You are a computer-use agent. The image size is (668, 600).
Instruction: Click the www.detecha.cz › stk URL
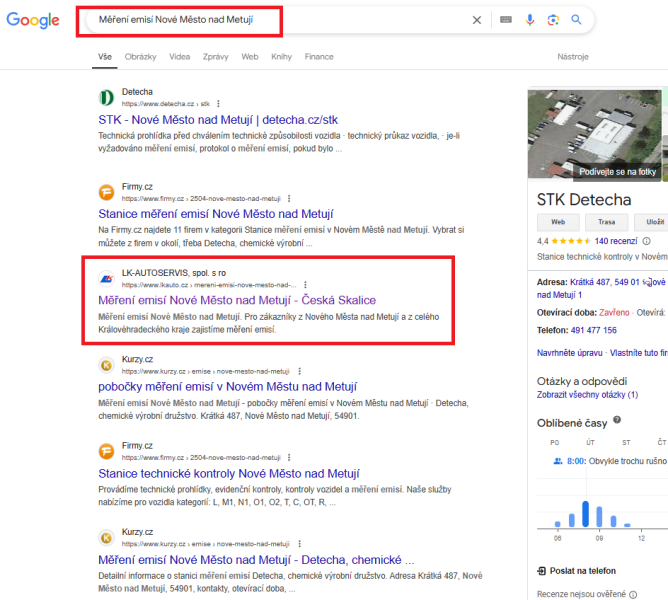(x=166, y=104)
